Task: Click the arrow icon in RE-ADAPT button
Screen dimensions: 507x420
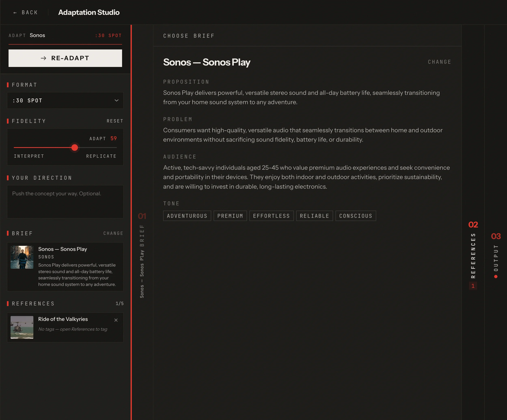Action: [x=44, y=58]
